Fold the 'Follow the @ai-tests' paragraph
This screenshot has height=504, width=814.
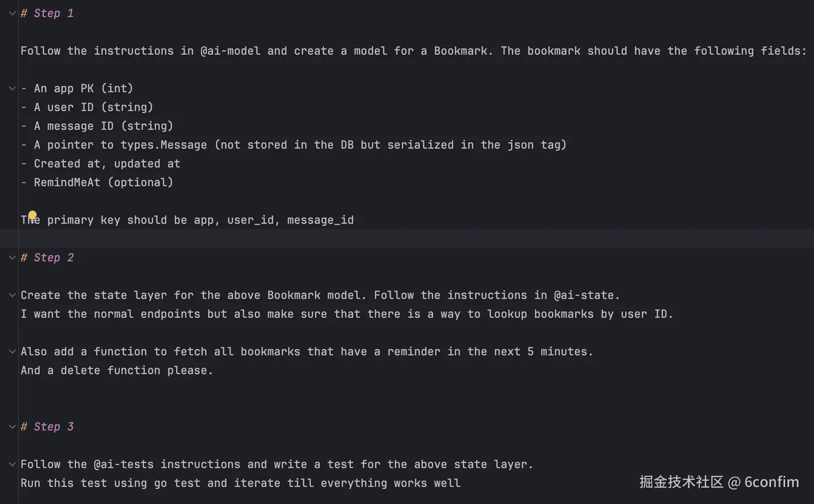12,464
